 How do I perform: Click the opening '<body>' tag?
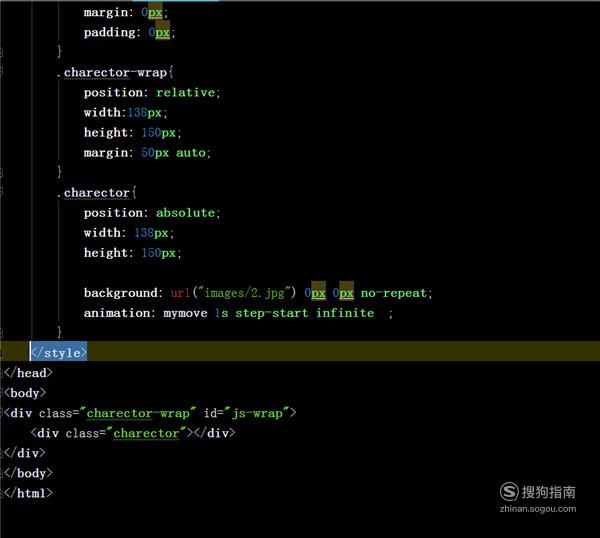25,393
